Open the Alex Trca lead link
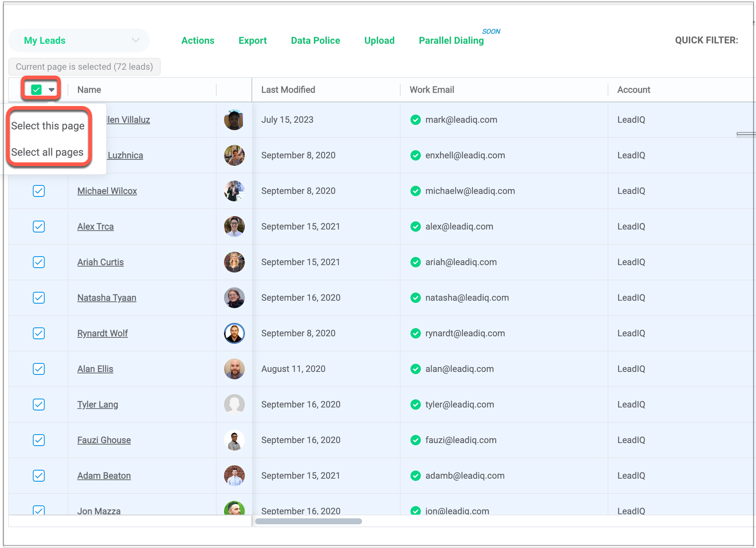The height and width of the screenshot is (548, 756). (95, 227)
